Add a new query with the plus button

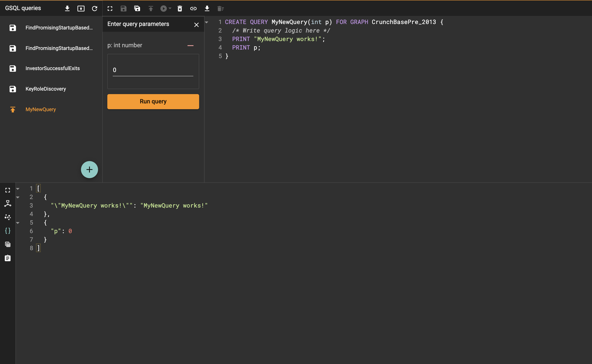pos(89,169)
